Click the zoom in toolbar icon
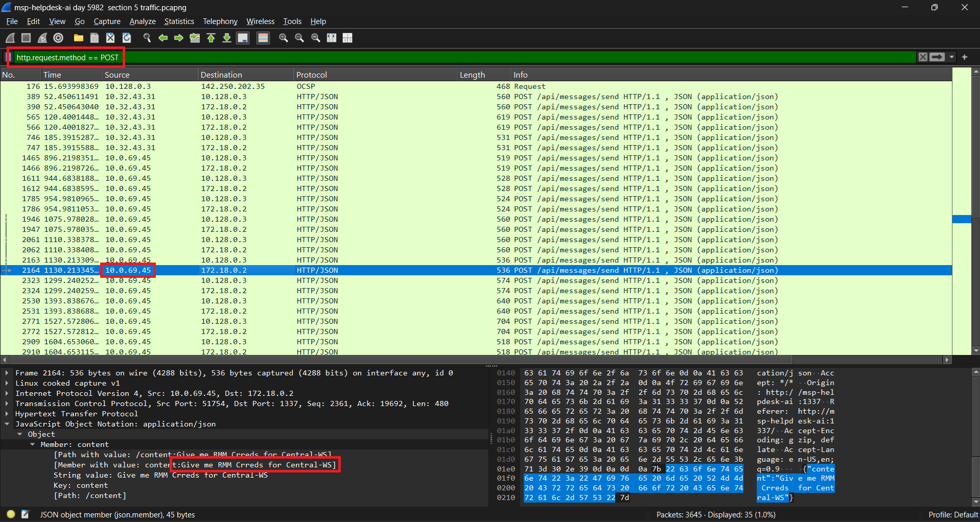This screenshot has width=980, height=522. (x=283, y=38)
